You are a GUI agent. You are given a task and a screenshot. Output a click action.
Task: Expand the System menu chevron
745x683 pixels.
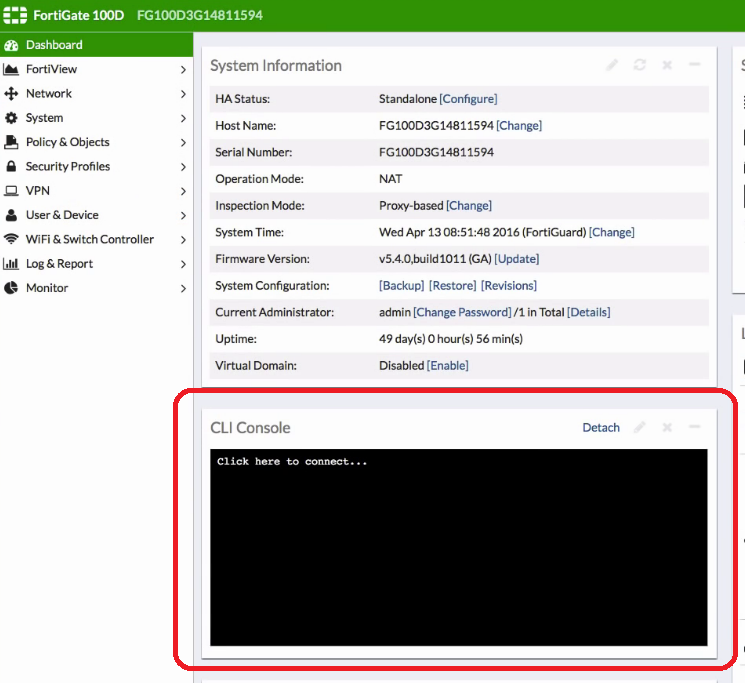coord(183,118)
